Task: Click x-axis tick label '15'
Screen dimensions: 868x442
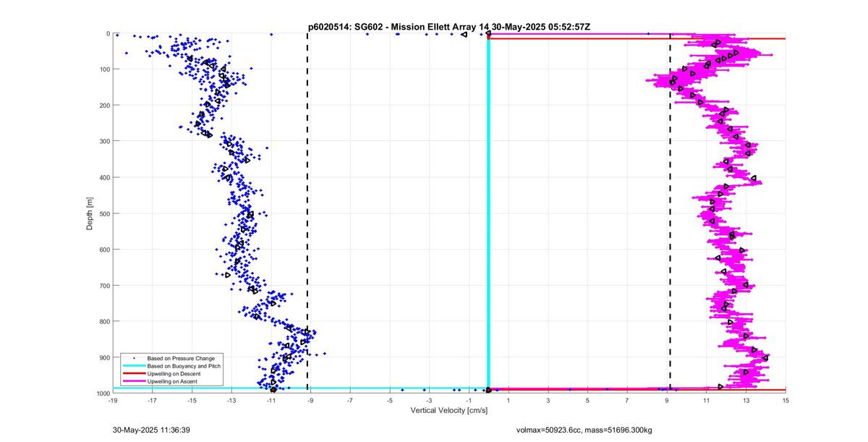Action: click(x=786, y=400)
